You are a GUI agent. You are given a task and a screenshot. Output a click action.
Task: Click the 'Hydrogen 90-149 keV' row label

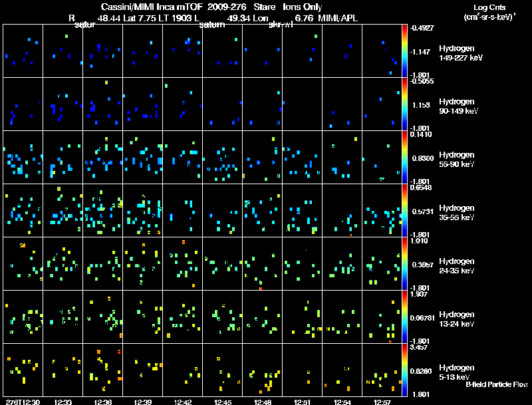[458, 106]
